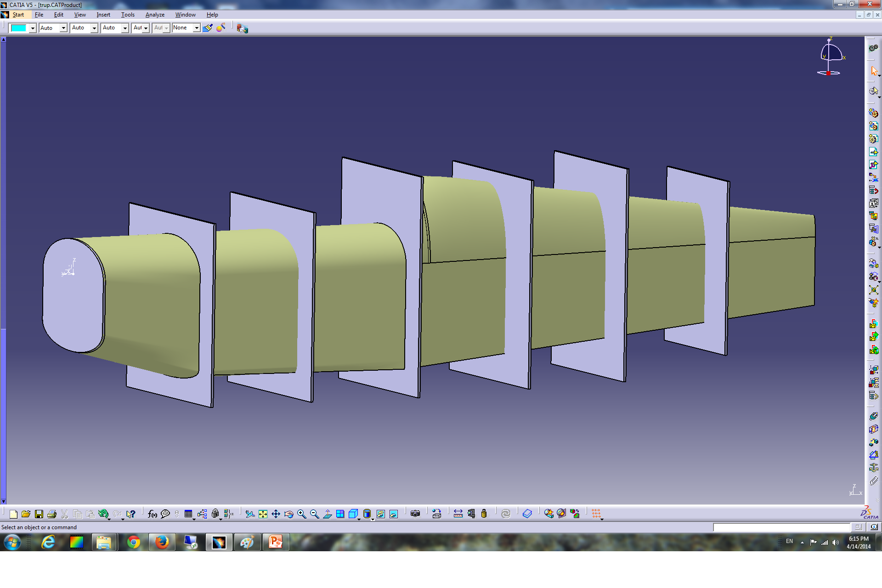Click the command input field in status bar
Screen dimensions: 882x588
(781, 527)
